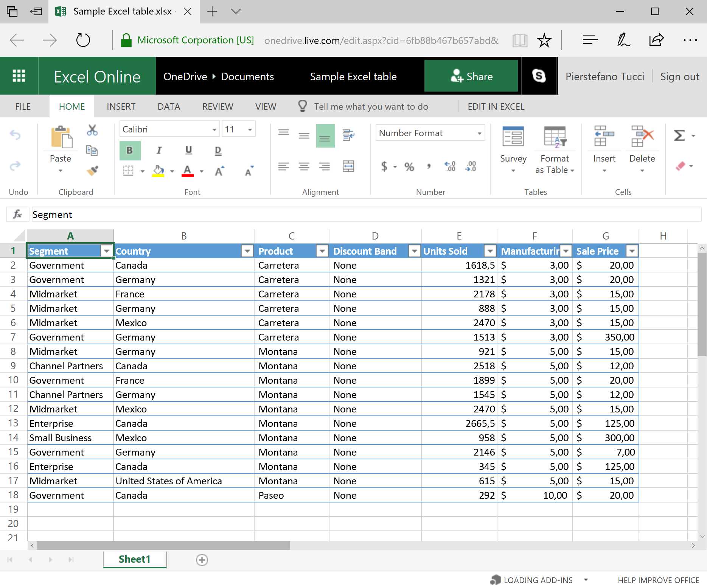Click the Insert cells icon

603,136
